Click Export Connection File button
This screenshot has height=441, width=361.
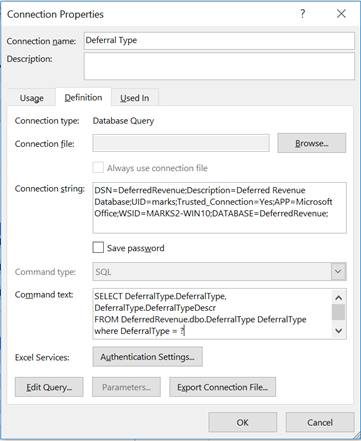[222, 387]
